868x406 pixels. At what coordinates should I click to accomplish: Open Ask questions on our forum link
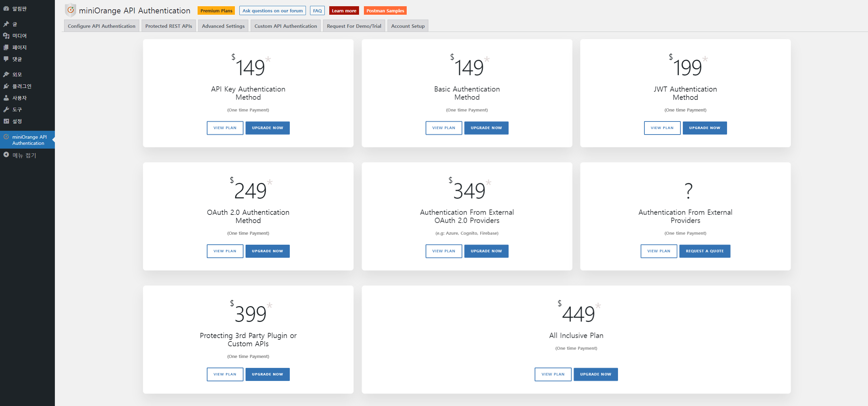pos(273,11)
